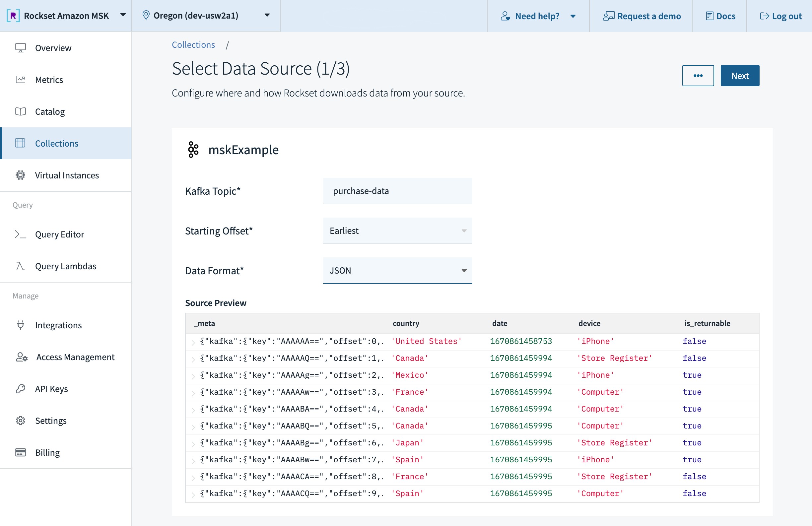This screenshot has width=812, height=526.
Task: Click the Next button
Action: tap(740, 76)
